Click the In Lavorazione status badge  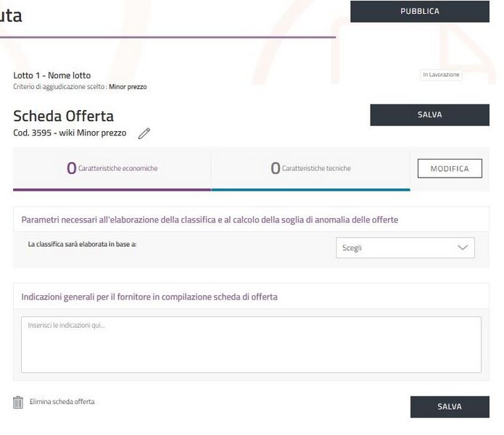coord(441,75)
